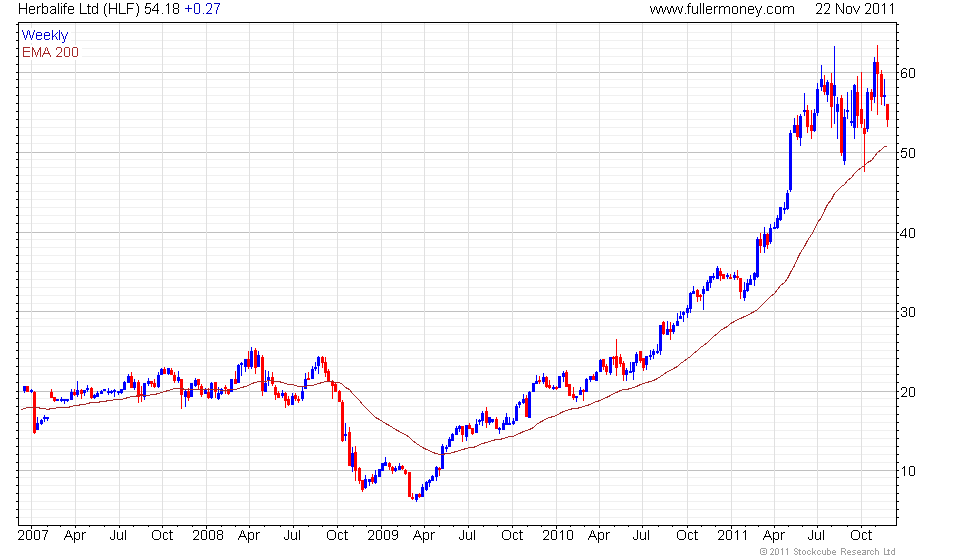Click the 60 price axis label
The width and height of the screenshot is (980, 560).
click(908, 73)
